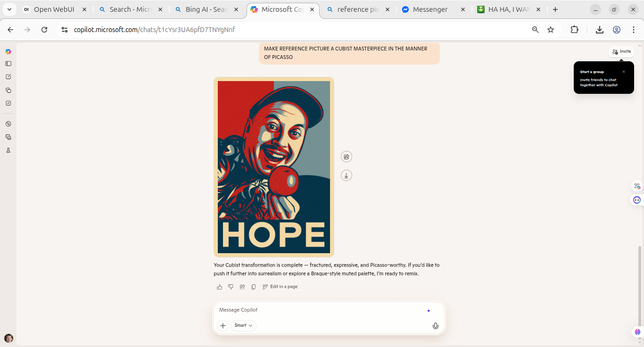Share the generated HOPE image
The height and width of the screenshot is (347, 644).
(x=347, y=157)
